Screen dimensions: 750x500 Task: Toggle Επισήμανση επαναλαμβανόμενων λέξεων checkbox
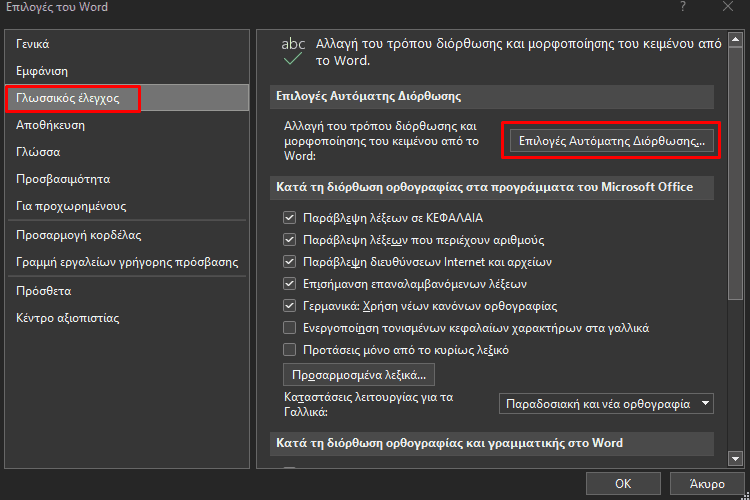pos(289,284)
